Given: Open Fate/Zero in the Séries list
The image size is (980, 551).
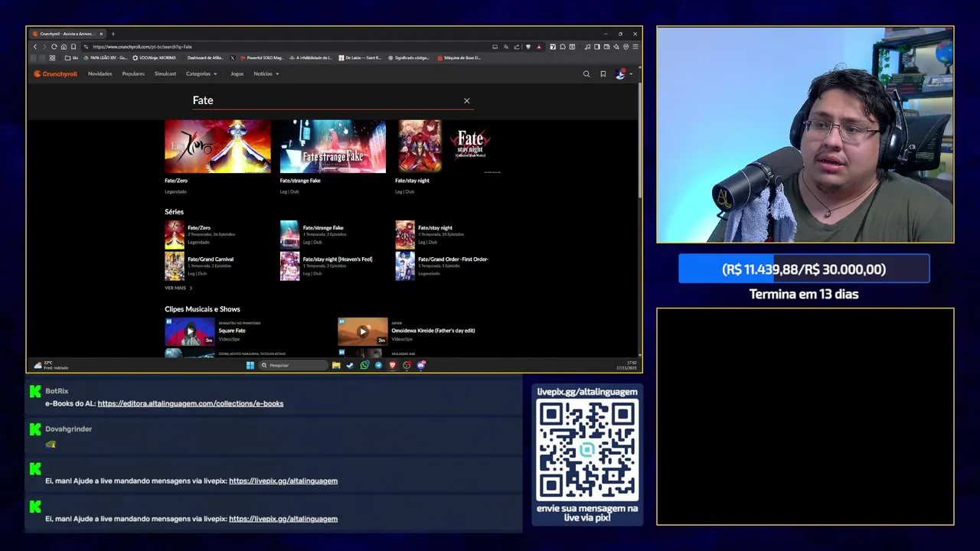Looking at the screenshot, I should point(200,234).
